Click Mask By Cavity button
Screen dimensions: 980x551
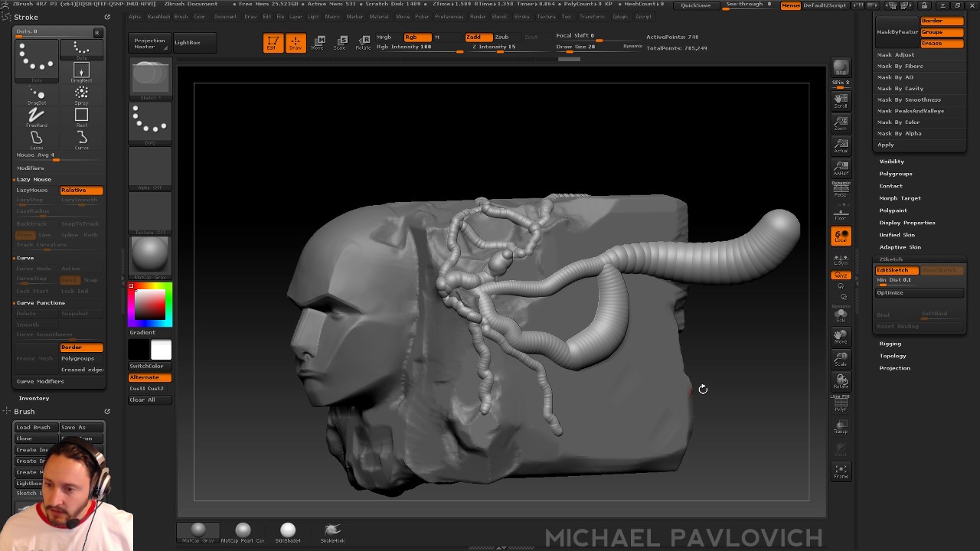900,88
